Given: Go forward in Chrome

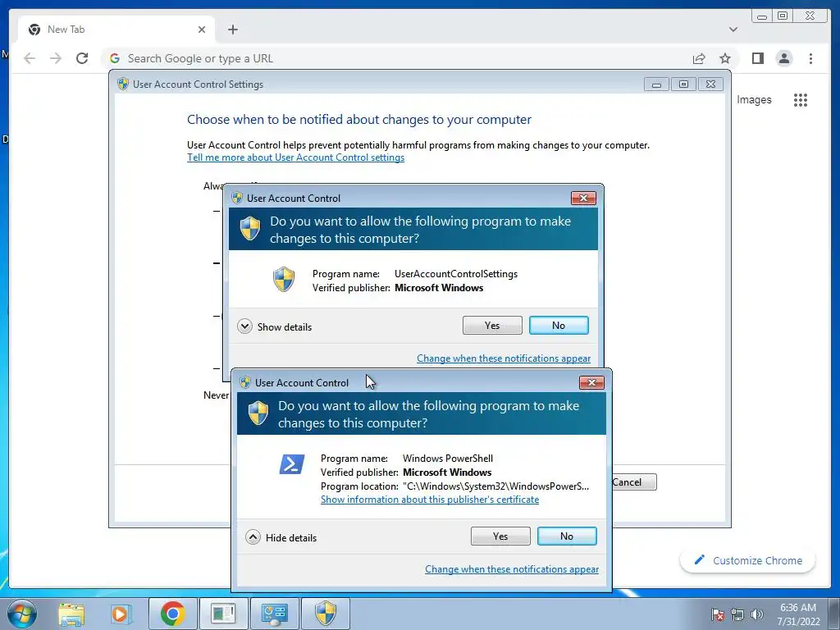Looking at the screenshot, I should pos(56,58).
